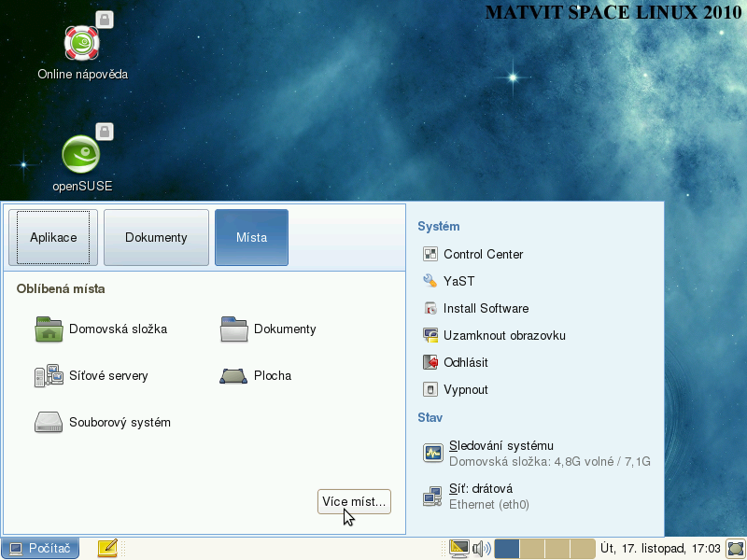
Task: Click the taskbar clock showing 17:03
Action: pos(660,549)
